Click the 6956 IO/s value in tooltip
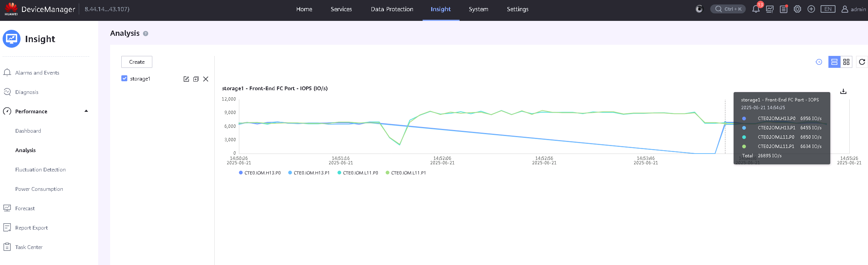 click(x=811, y=119)
